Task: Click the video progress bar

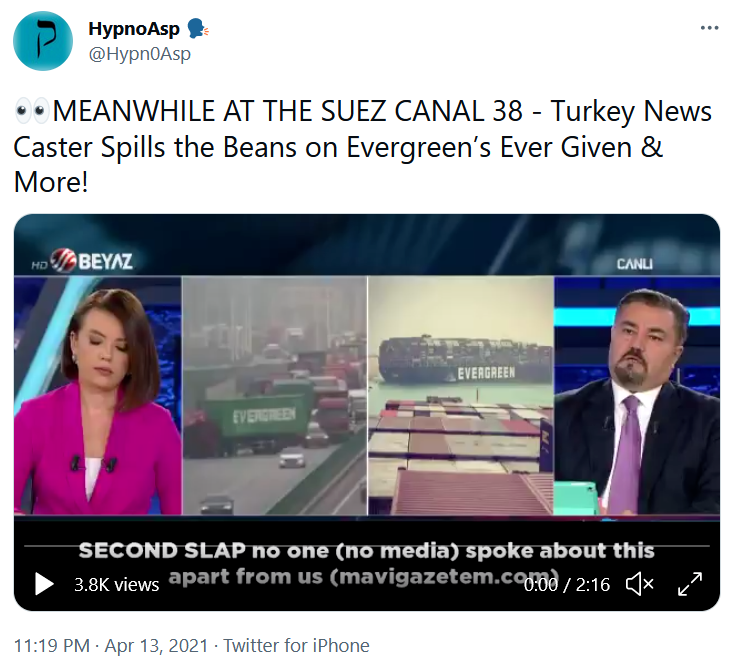Action: coord(367,546)
